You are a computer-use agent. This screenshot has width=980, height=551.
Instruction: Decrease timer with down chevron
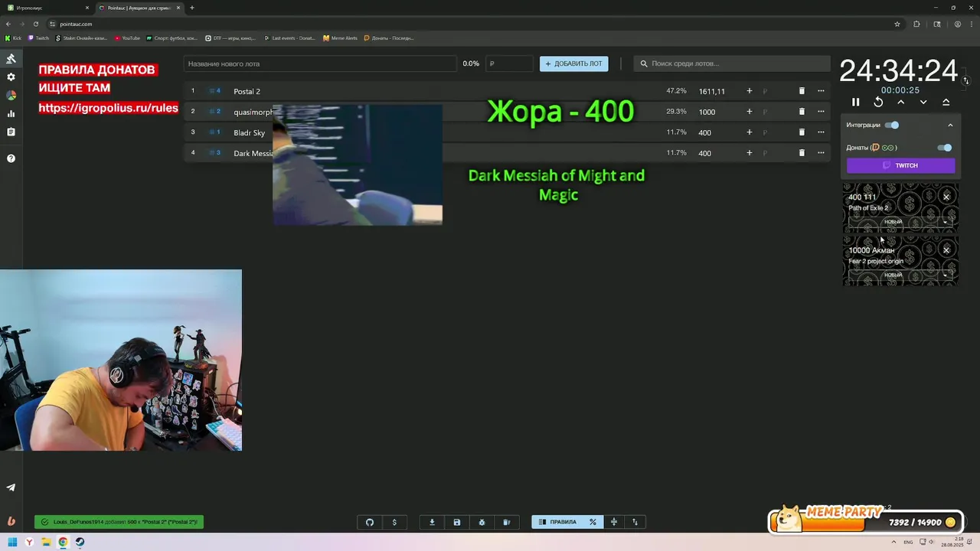point(923,103)
